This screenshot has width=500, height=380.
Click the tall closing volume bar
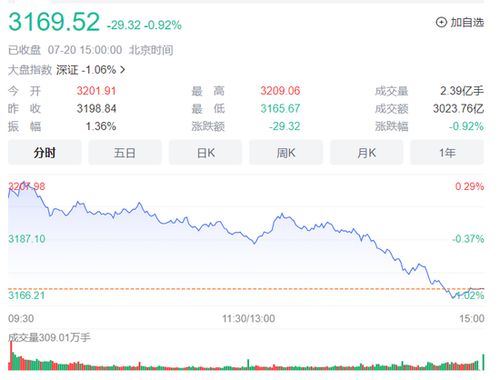tap(483, 362)
